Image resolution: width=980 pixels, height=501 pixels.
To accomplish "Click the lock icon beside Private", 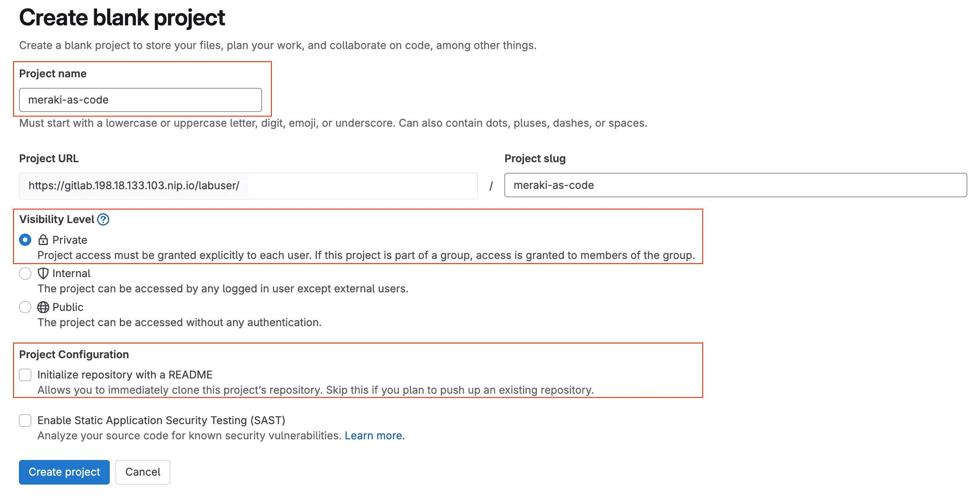I will click(43, 240).
